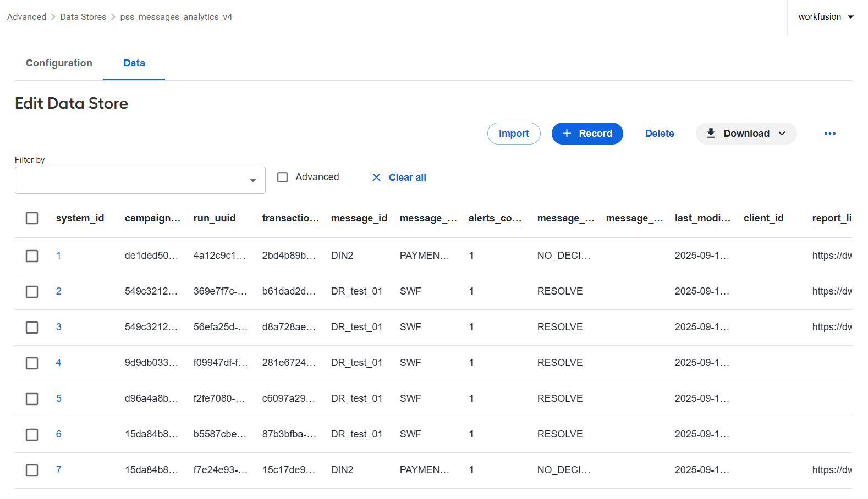Check the row checkbox for system_id 2

(32, 292)
